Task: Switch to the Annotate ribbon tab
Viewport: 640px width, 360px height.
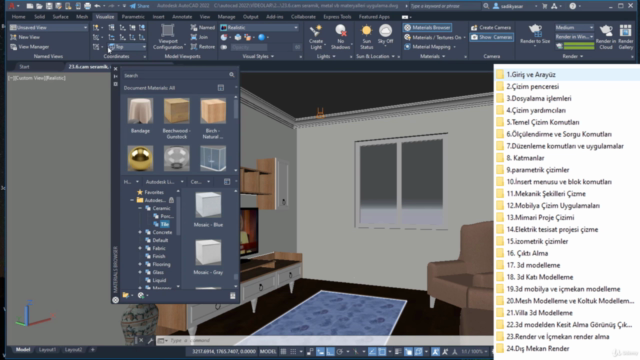Action: click(182, 17)
